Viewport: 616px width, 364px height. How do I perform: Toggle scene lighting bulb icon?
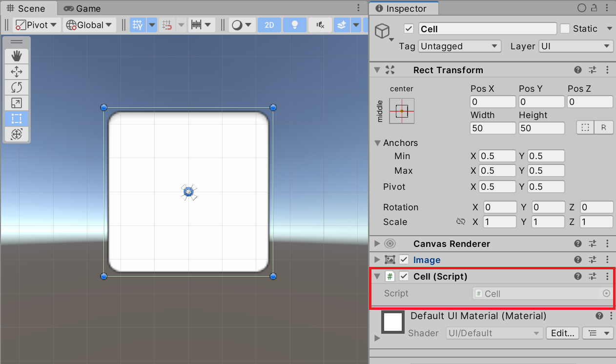[294, 25]
